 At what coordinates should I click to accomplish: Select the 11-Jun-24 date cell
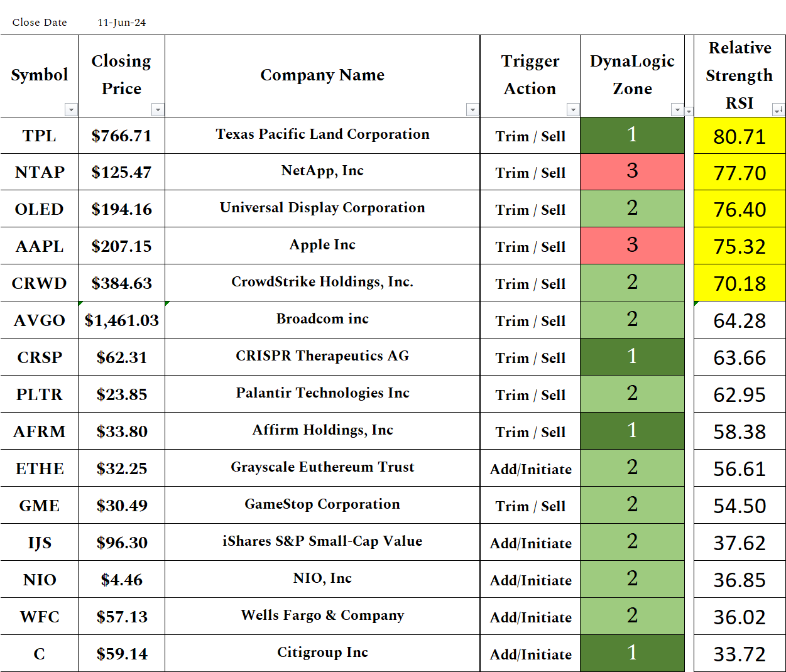click(122, 22)
